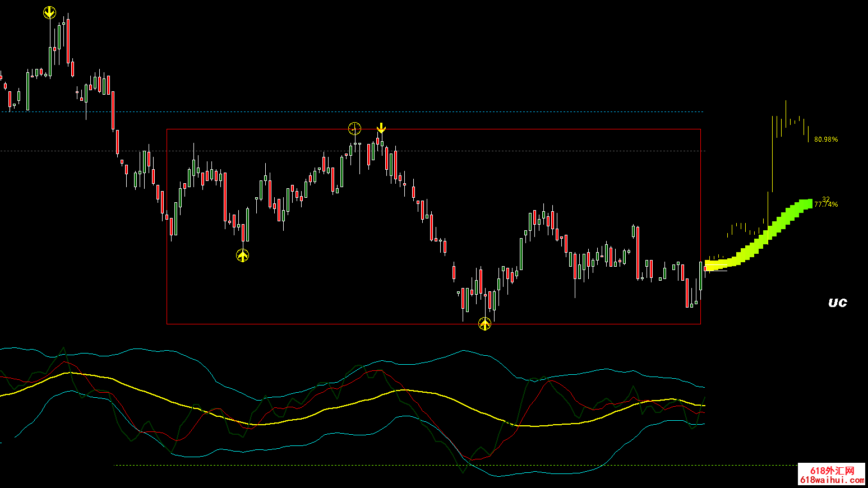Select the plain yellow down arrow at the rectangle's top
868x488 pixels.
381,128
